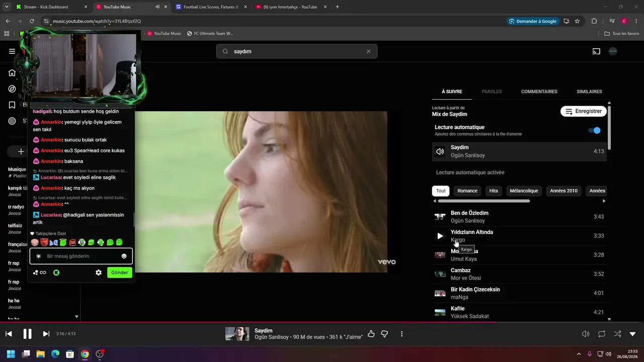Viewport: 644px width, 362px height.
Task: Cast to a device with the cast icon
Action: 596,51
